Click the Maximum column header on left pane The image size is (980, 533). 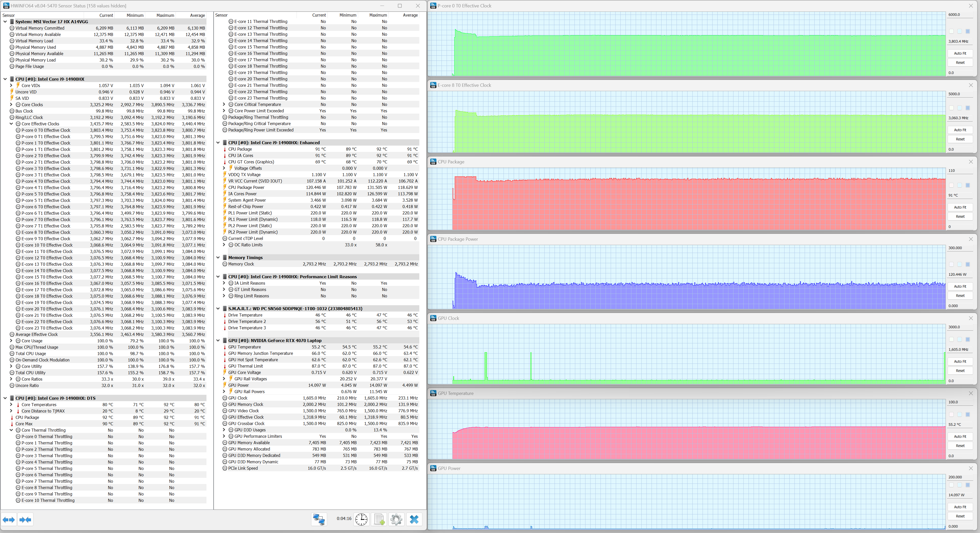(x=165, y=15)
